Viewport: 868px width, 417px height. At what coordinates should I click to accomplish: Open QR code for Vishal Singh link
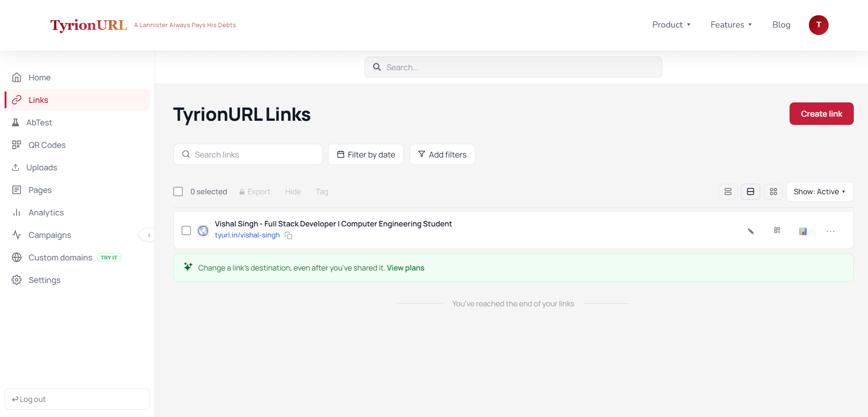click(x=777, y=231)
